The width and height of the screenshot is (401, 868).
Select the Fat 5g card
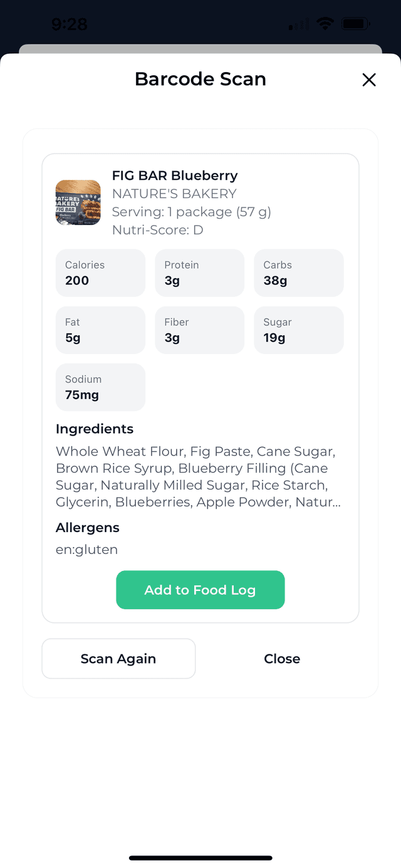pos(100,330)
